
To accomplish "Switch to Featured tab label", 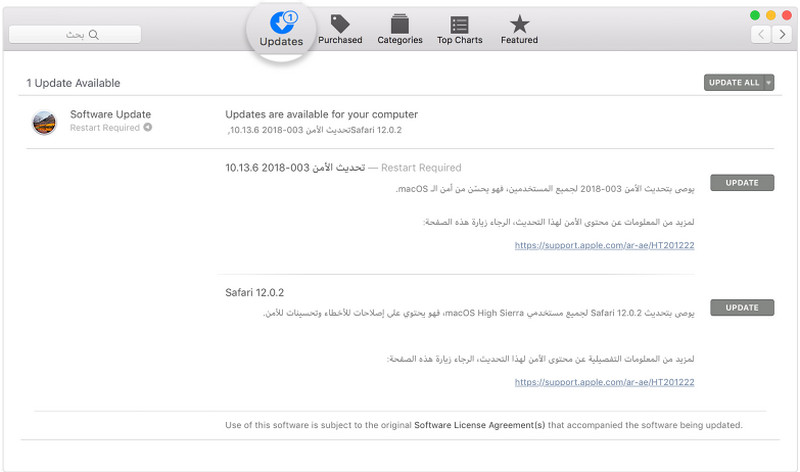I will (x=519, y=40).
